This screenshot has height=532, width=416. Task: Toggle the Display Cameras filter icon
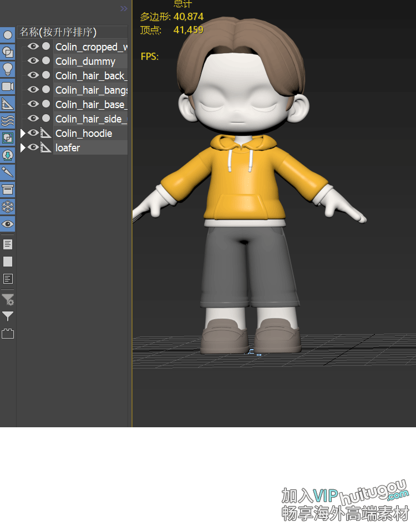coord(8,86)
